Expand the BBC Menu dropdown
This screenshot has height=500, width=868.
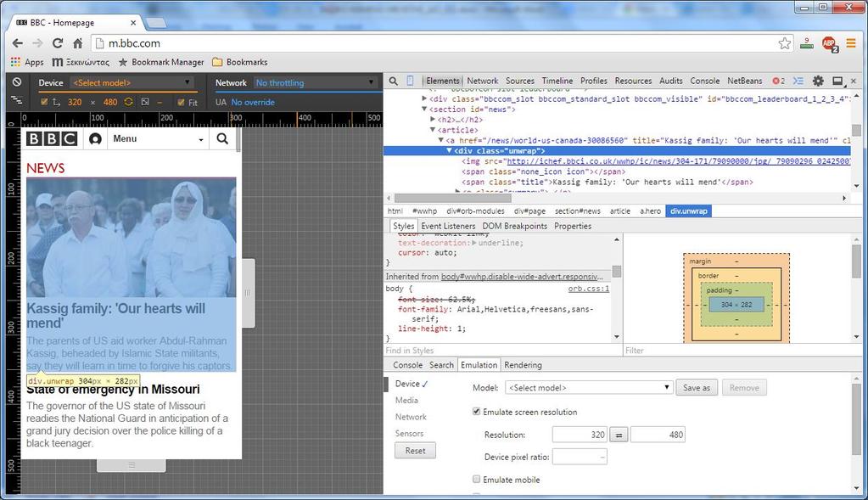(x=158, y=138)
